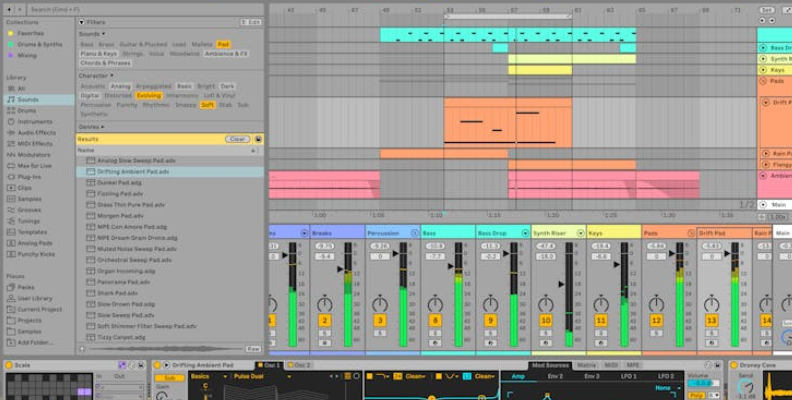
Task: Open the Drums category in browser
Action: (x=27, y=110)
